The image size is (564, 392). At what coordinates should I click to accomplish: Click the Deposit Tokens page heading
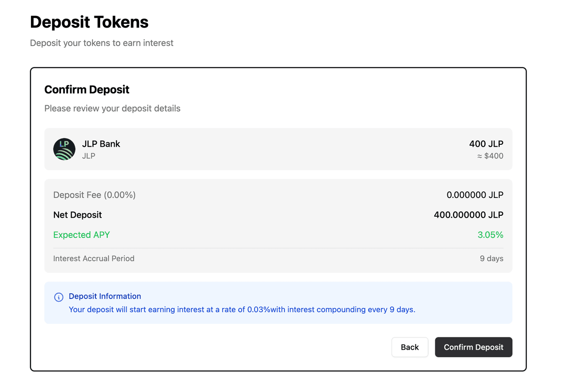coord(89,22)
